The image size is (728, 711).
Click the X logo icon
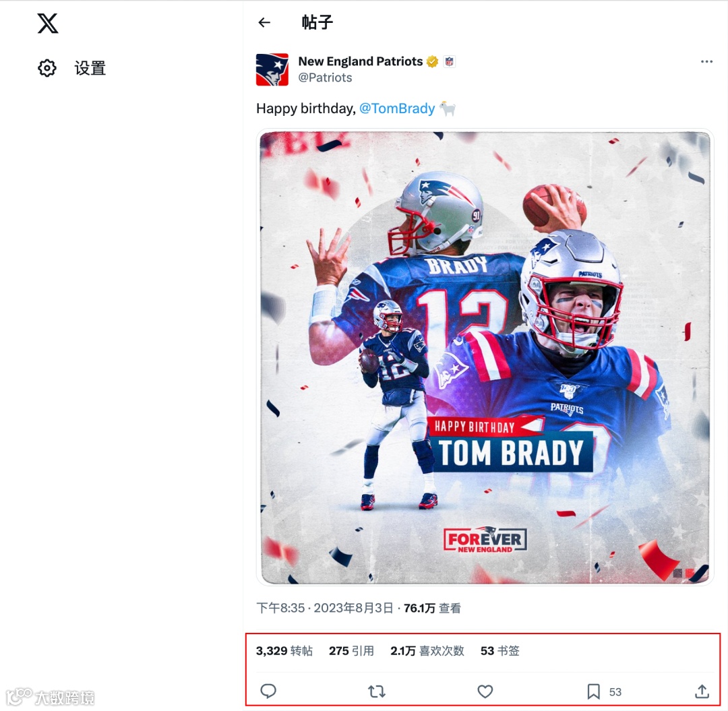pyautogui.click(x=48, y=23)
